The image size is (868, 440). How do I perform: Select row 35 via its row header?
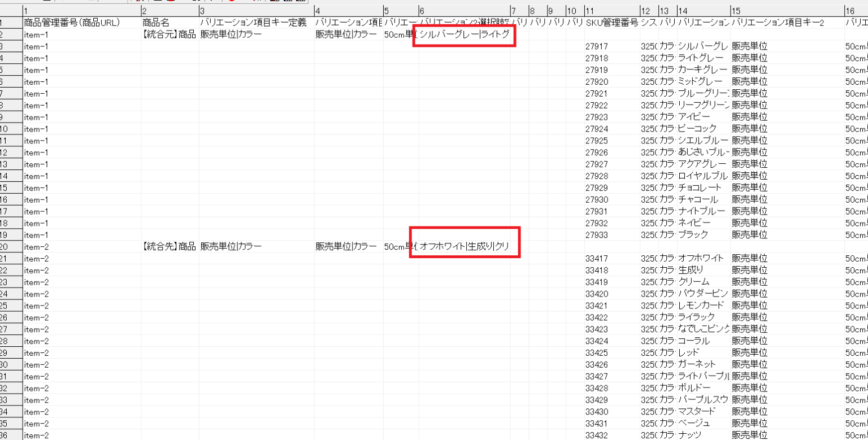tap(10, 423)
